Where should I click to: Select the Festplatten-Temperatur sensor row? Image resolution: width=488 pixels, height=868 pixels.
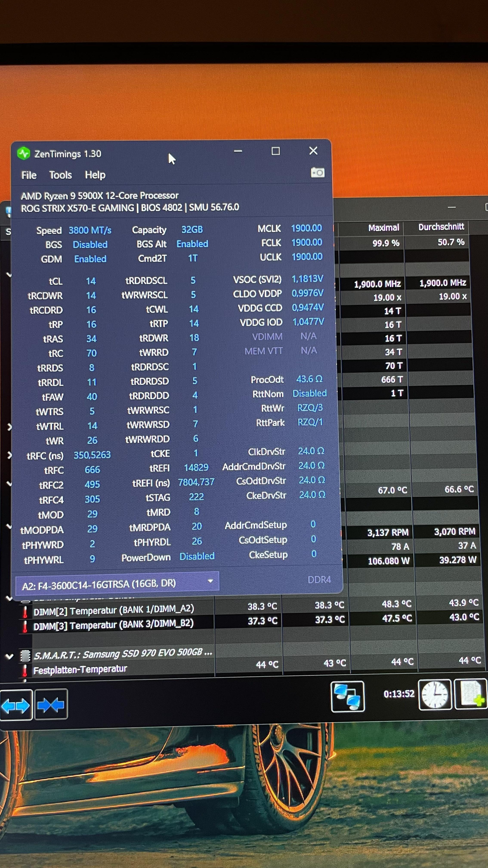80,670
